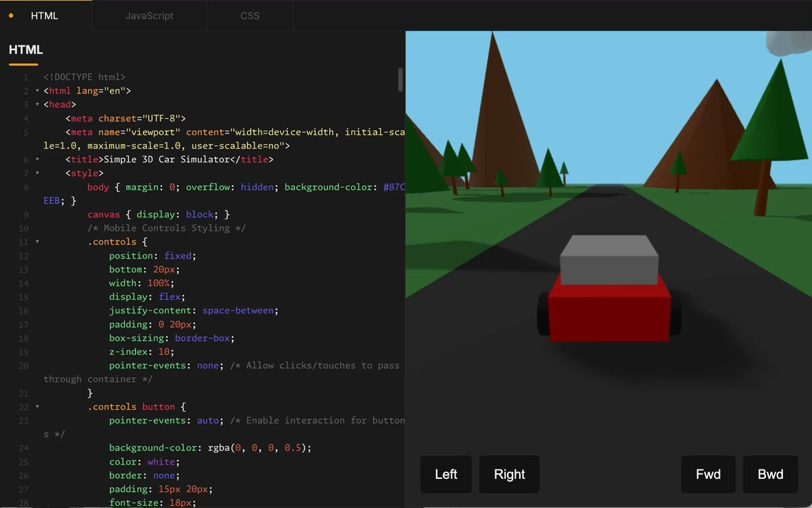Click the 'z-index: 10;' line
Viewport: 812px width, 508px height.
pyautogui.click(x=142, y=351)
